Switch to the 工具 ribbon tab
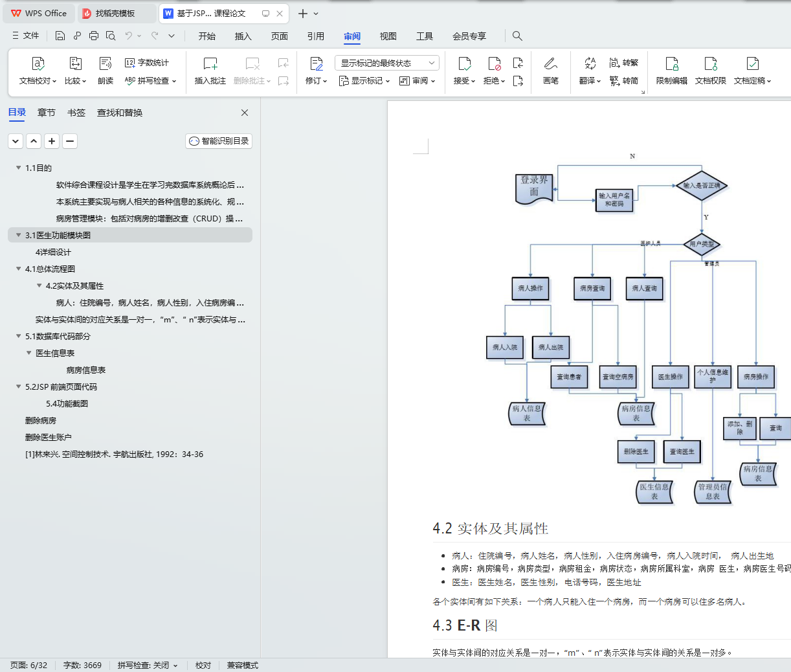Viewport: 791px width, 672px height. pos(425,36)
